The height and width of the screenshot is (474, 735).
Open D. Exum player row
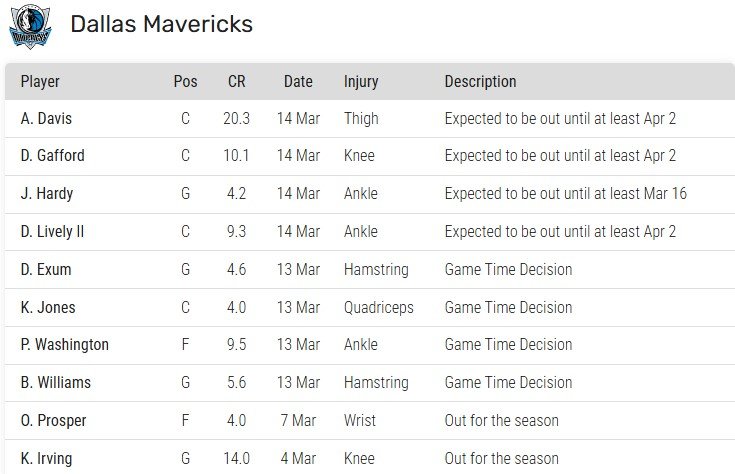[46, 269]
